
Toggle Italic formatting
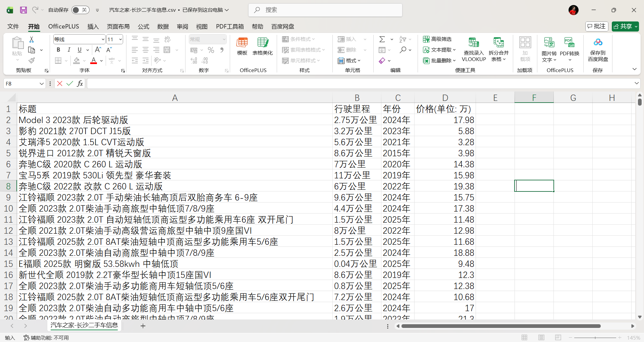click(69, 50)
